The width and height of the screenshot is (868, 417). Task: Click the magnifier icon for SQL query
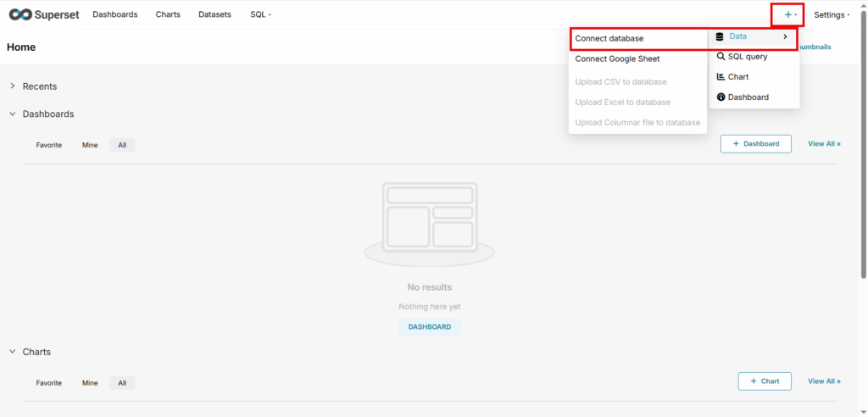721,57
